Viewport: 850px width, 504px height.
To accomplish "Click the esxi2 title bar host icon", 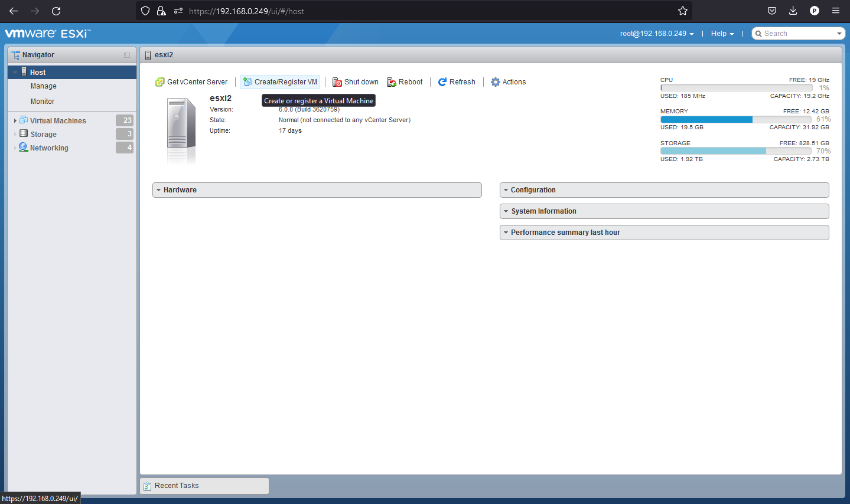I will point(148,55).
